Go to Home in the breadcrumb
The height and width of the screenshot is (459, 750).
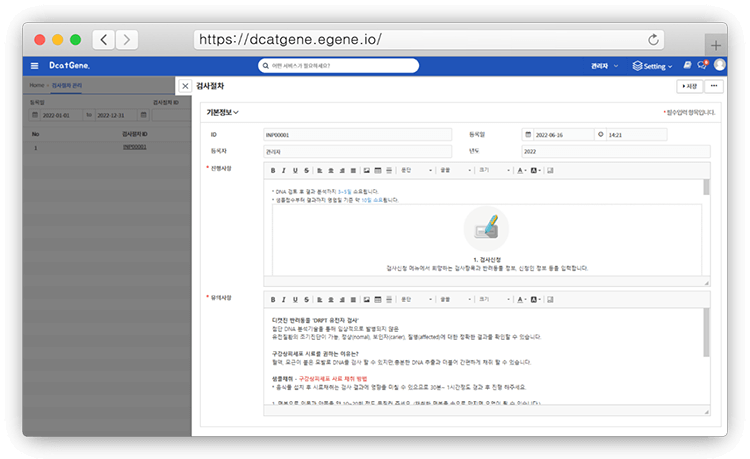click(35, 86)
